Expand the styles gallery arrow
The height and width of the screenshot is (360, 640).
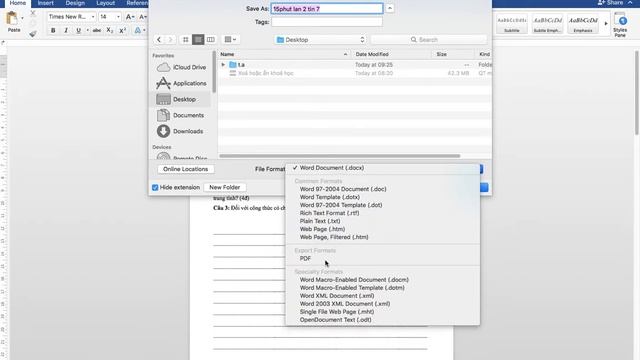coord(606,24)
